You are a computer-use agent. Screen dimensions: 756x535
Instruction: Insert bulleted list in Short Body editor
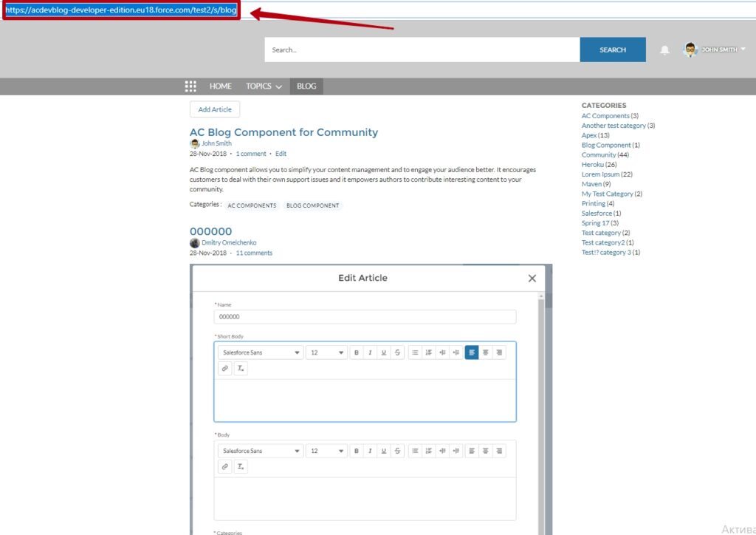415,352
